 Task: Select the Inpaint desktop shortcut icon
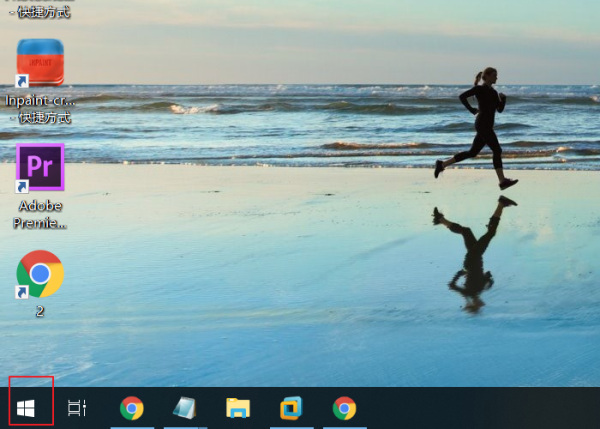pyautogui.click(x=40, y=63)
